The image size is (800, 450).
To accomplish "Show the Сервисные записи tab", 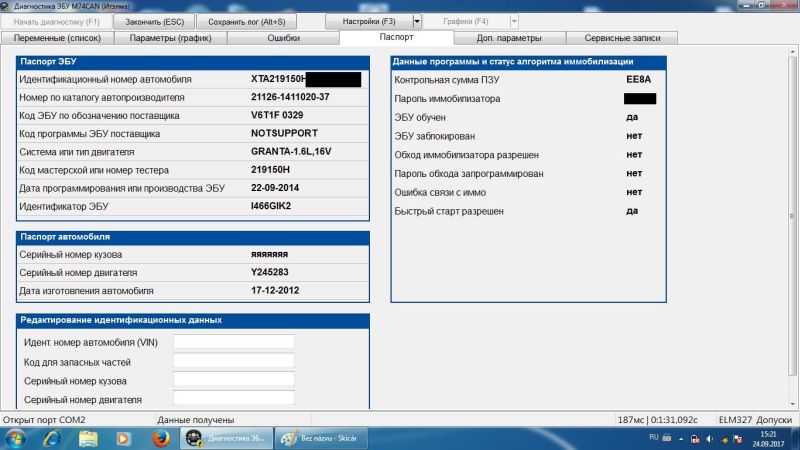I will pyautogui.click(x=621, y=38).
